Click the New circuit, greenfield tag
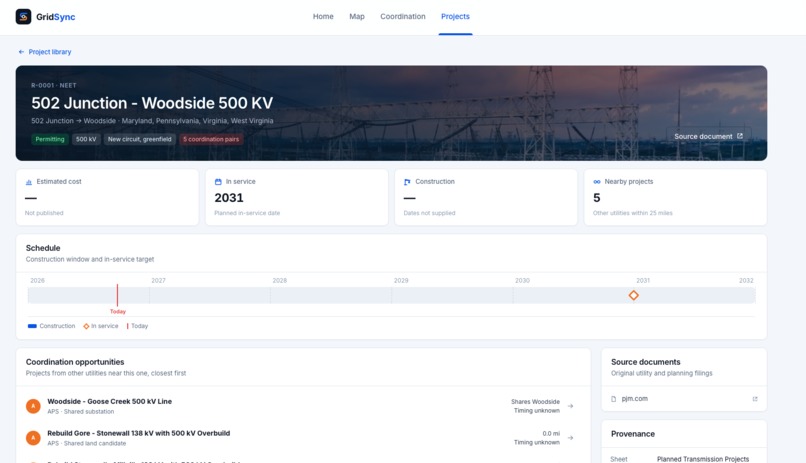This screenshot has height=463, width=806. pos(139,139)
